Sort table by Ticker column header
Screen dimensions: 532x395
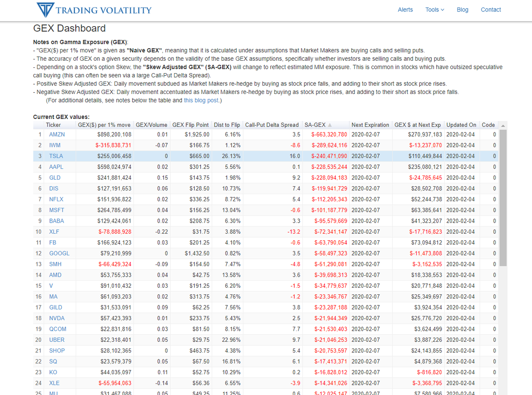[54, 125]
